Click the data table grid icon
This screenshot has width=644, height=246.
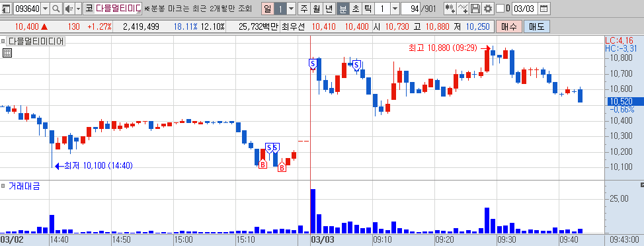pos(7,52)
